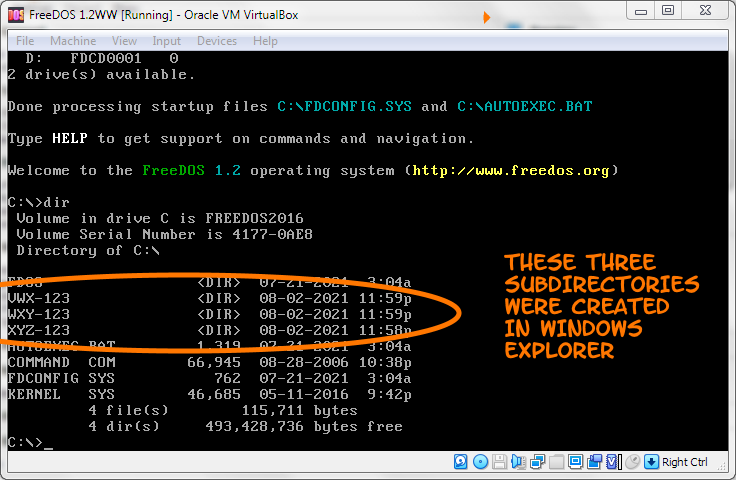Viewport: 736px width, 480px height.
Task: Click the hard disk activity indicator icon
Action: (461, 462)
